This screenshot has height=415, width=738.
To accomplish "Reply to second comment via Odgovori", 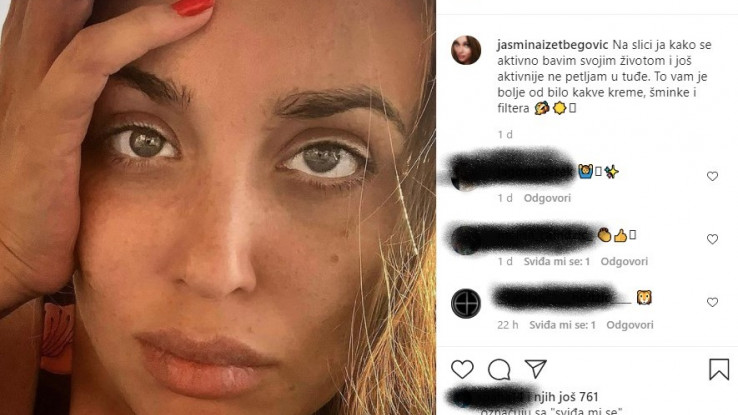I will click(x=624, y=261).
